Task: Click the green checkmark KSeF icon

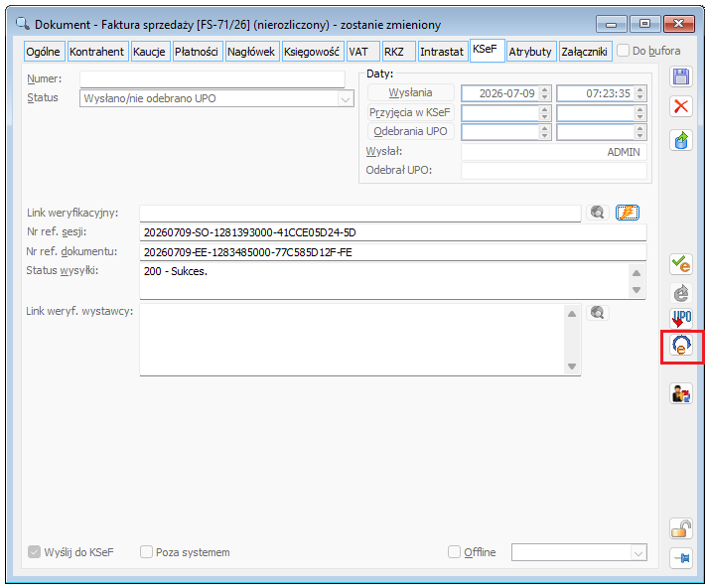Action: (681, 264)
